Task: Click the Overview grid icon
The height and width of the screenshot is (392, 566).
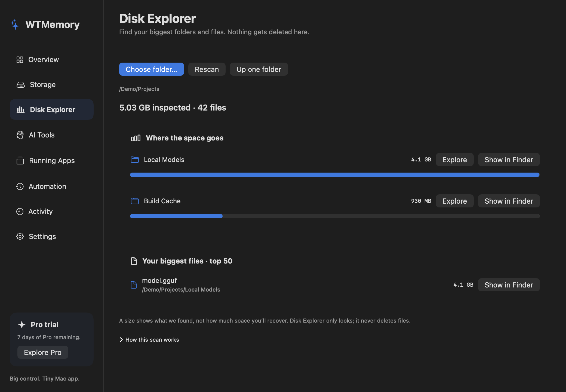Action: (20, 60)
